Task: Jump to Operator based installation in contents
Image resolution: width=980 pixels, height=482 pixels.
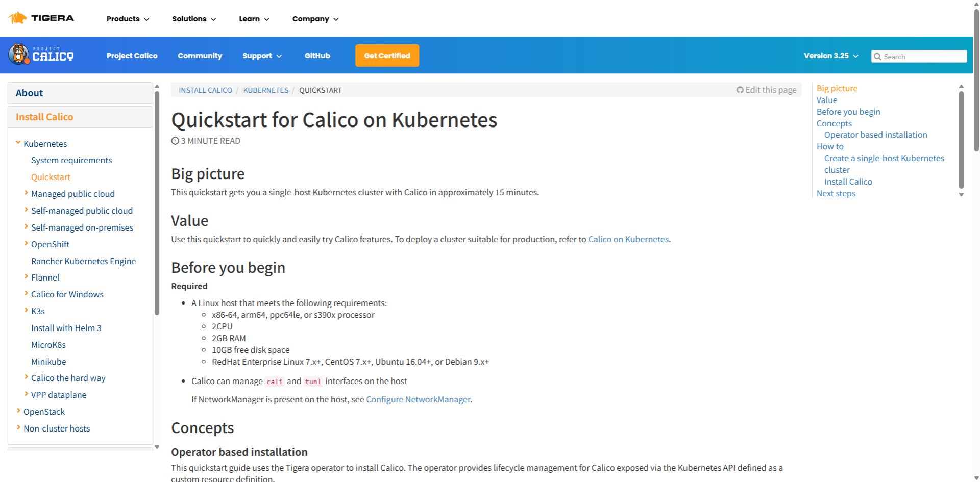Action: (875, 135)
